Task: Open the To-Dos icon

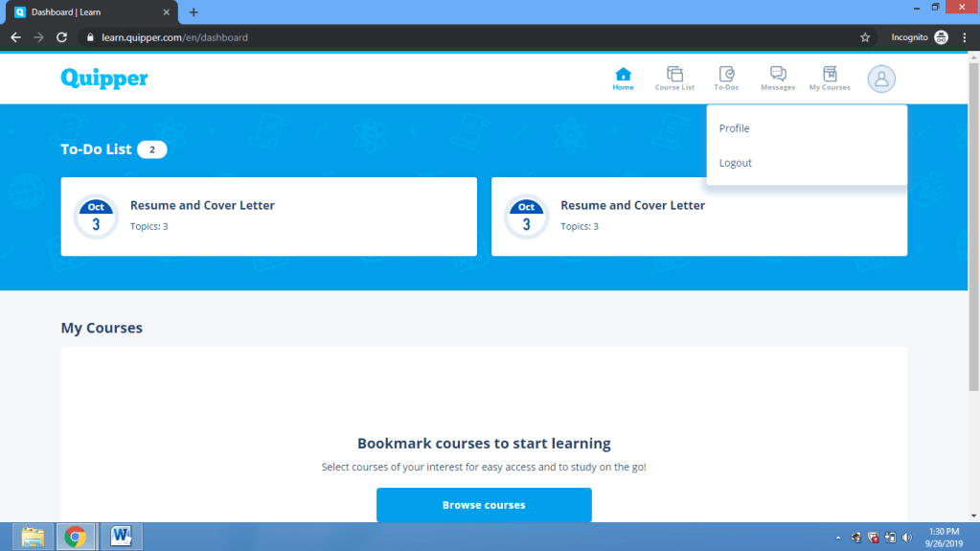Action: 726,75
